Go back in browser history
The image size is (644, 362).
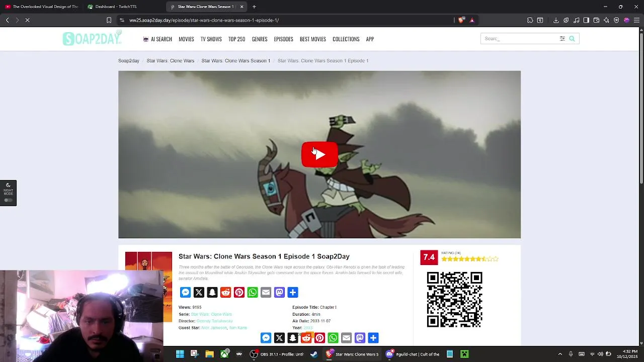click(7, 20)
